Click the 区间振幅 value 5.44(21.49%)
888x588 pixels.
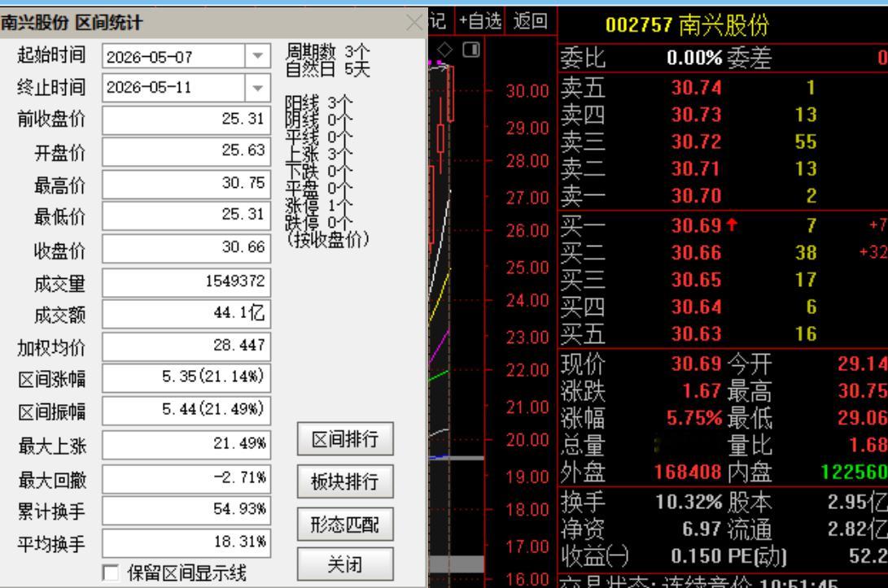(x=186, y=410)
